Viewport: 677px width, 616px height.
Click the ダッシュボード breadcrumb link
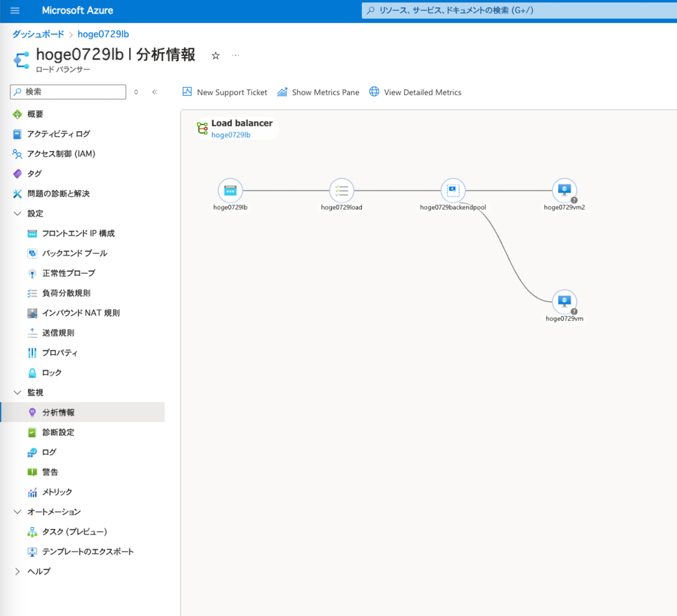[38, 34]
